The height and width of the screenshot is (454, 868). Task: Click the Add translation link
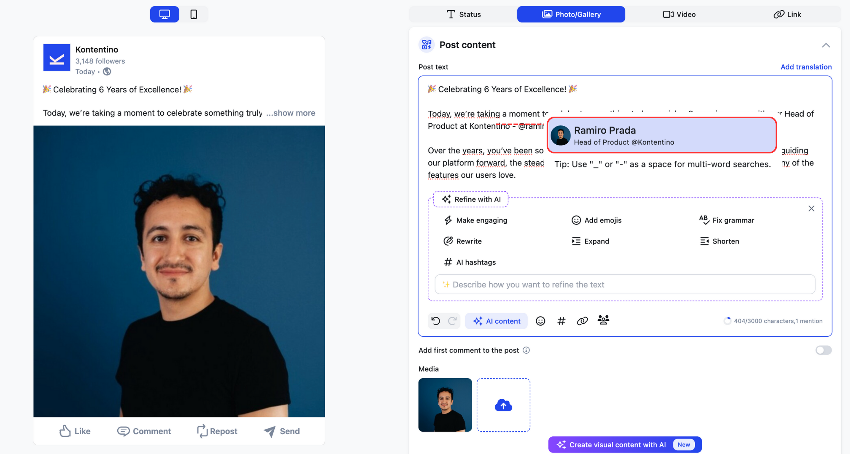point(806,67)
